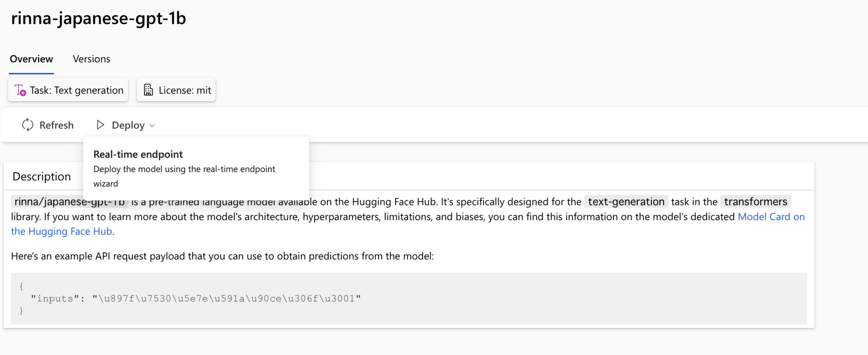Choose the Real-time endpoint menu option
The image size is (868, 355).
point(138,154)
